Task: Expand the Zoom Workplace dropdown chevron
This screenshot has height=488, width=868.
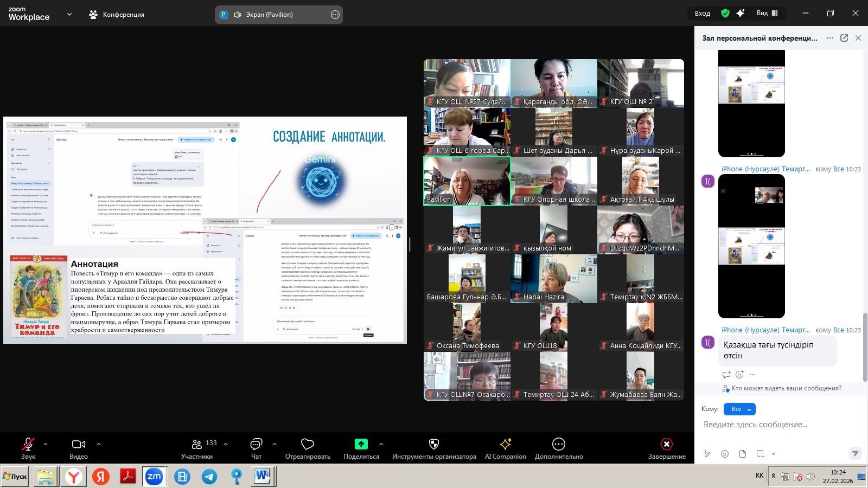Action: click(x=69, y=15)
